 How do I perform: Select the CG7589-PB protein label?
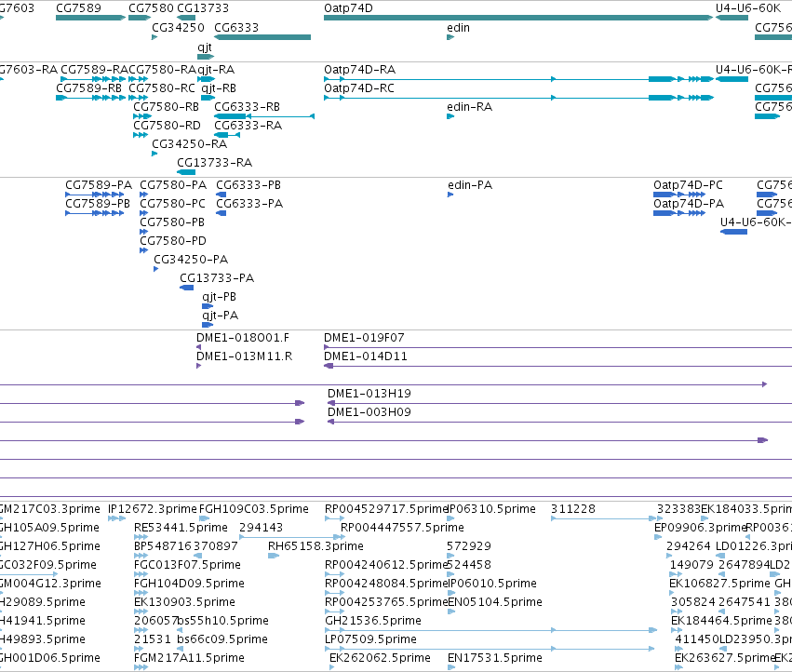click(x=98, y=204)
